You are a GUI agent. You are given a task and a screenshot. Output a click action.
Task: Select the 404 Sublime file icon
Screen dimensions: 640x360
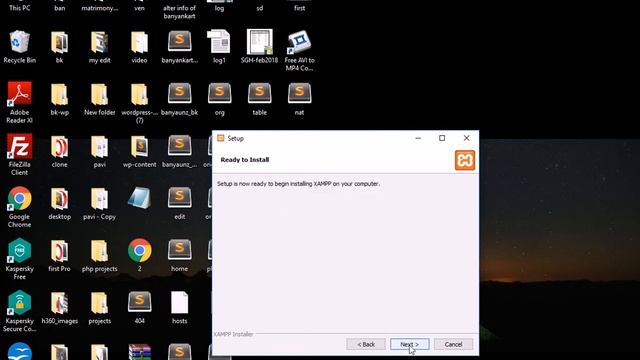click(140, 303)
